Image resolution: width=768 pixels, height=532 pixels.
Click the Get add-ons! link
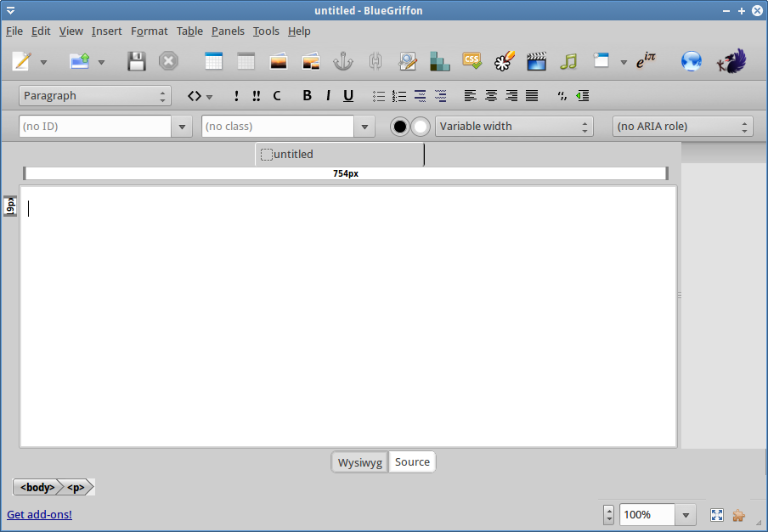pyautogui.click(x=39, y=515)
